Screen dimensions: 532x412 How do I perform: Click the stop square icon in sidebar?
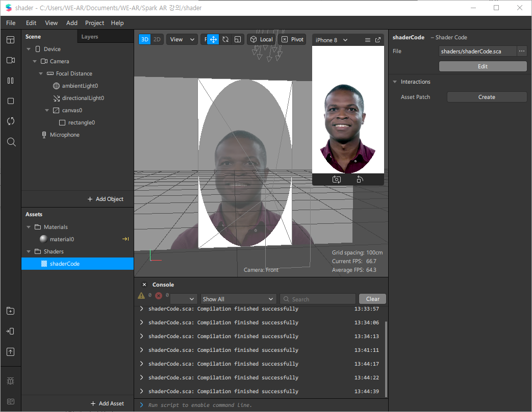tap(11, 101)
